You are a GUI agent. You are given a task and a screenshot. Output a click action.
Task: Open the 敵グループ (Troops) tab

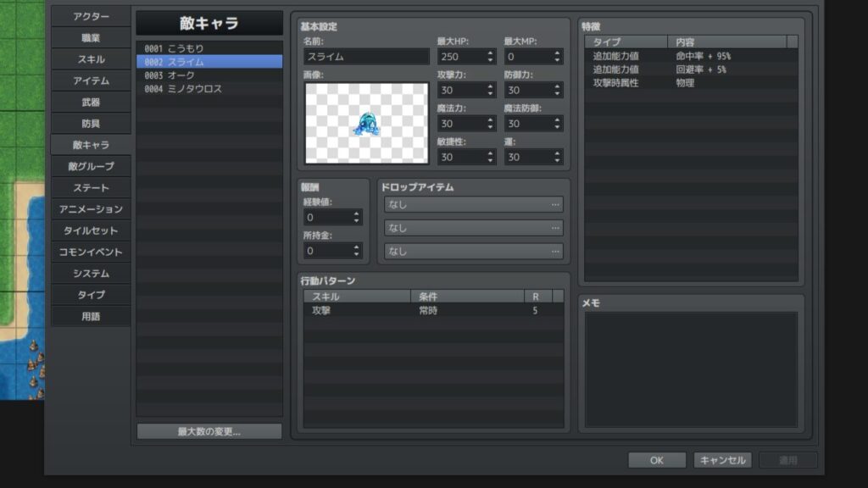point(91,166)
